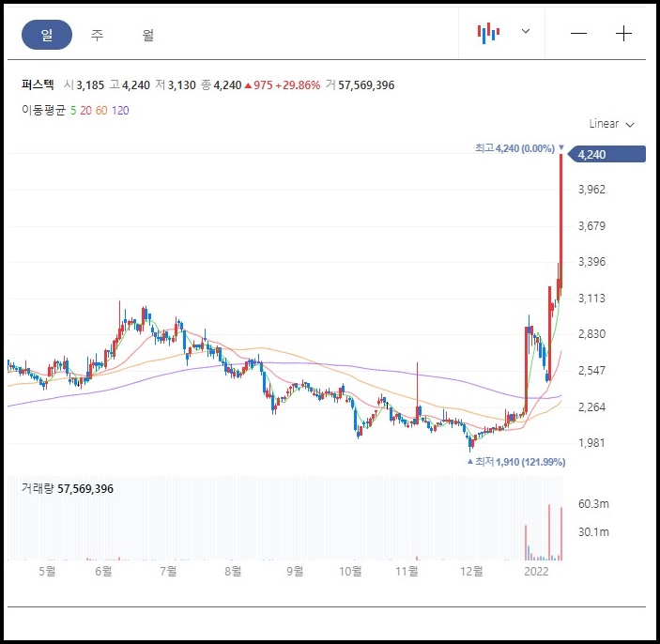Click the 7월 date axis label

(168, 571)
